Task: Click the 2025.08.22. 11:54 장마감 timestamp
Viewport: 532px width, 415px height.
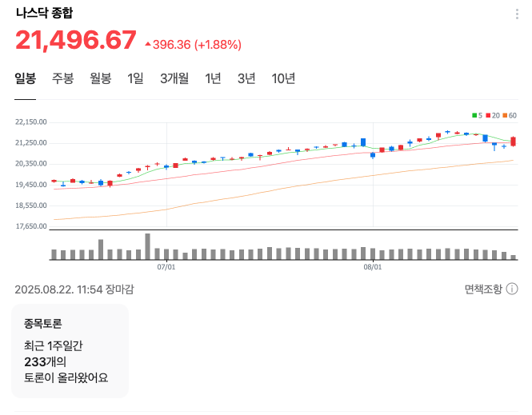Action: click(x=74, y=289)
